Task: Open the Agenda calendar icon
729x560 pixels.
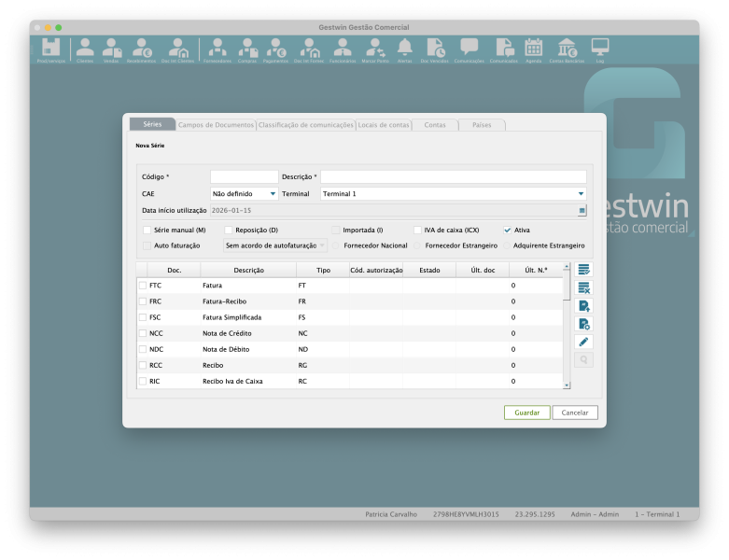Action: point(533,49)
